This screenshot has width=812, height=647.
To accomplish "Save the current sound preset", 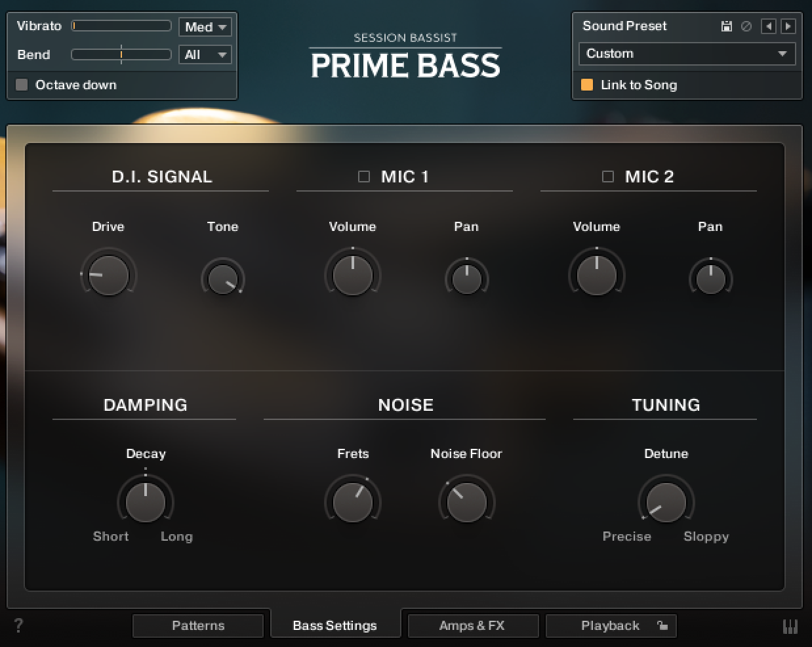I will point(726,26).
